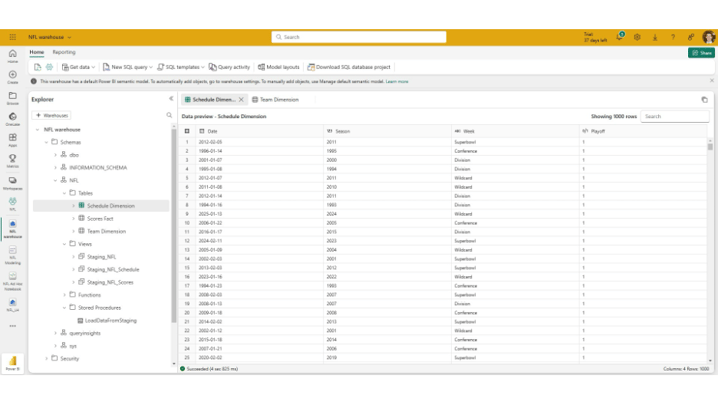Open the Apps icon in left rail
This screenshot has height=405, width=718.
pyautogui.click(x=13, y=140)
